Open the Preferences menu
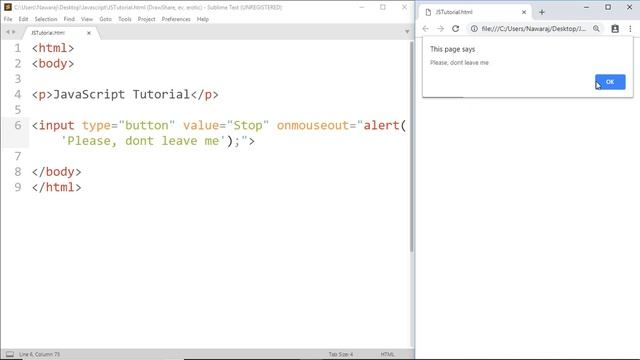 (176, 19)
